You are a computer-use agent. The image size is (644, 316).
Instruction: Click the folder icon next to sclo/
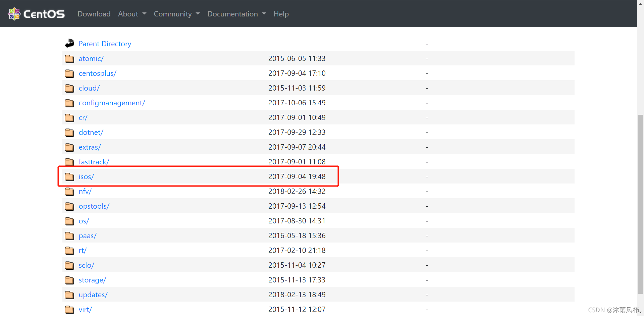tap(69, 265)
